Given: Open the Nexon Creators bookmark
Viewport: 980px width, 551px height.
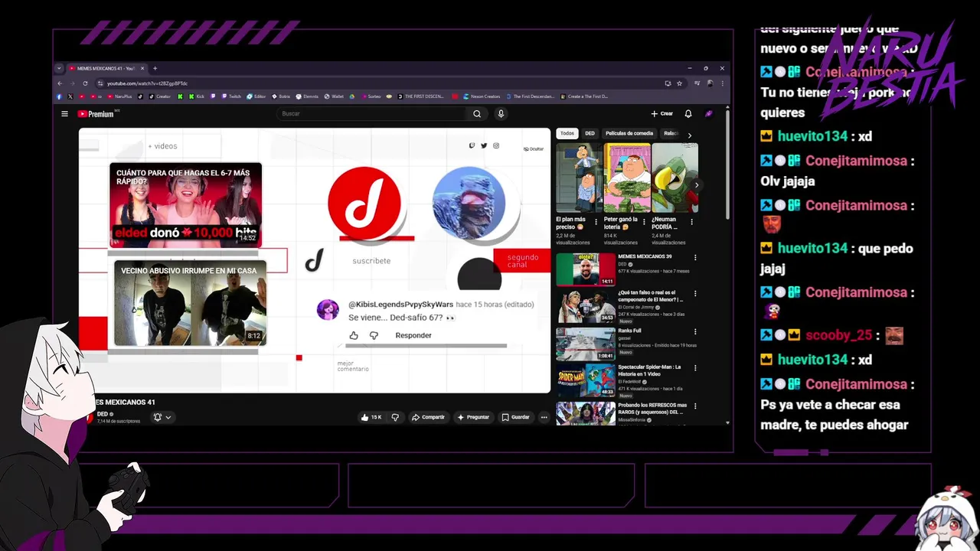Looking at the screenshot, I should click(x=481, y=96).
